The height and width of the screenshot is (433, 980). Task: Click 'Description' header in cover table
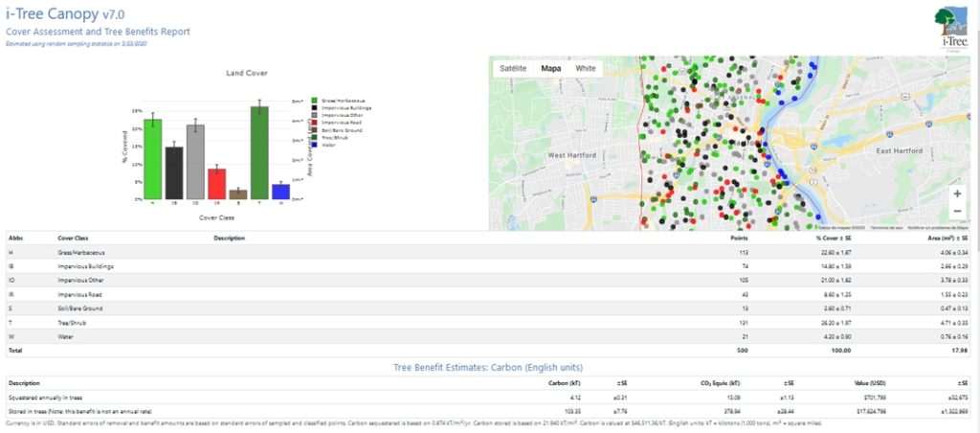[x=229, y=239]
